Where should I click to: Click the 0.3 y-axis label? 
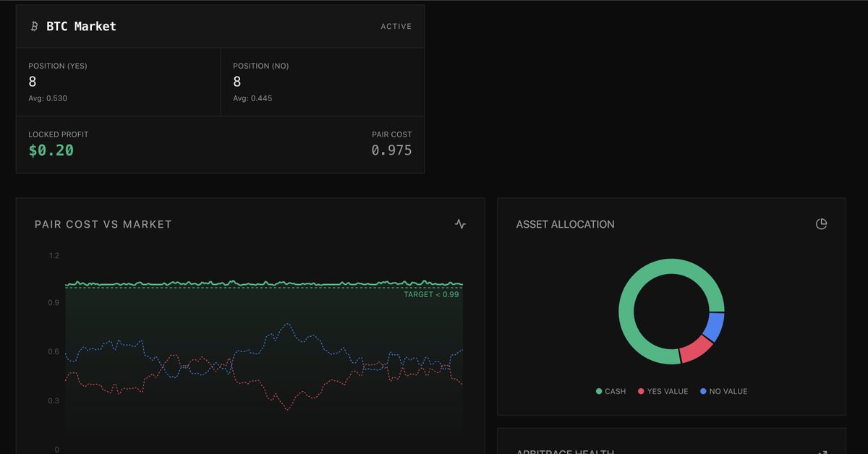tap(54, 401)
